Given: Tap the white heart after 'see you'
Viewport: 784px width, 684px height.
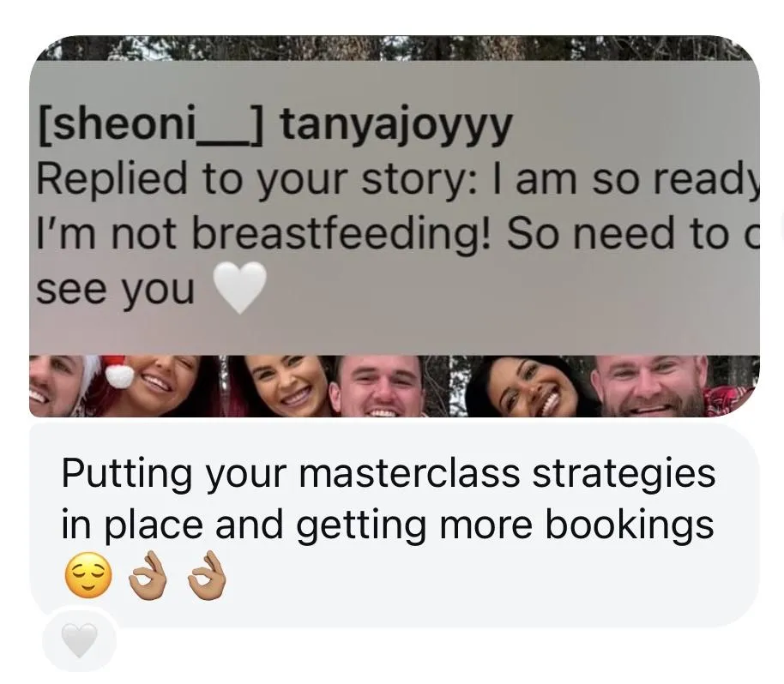Looking at the screenshot, I should pyautogui.click(x=240, y=287).
